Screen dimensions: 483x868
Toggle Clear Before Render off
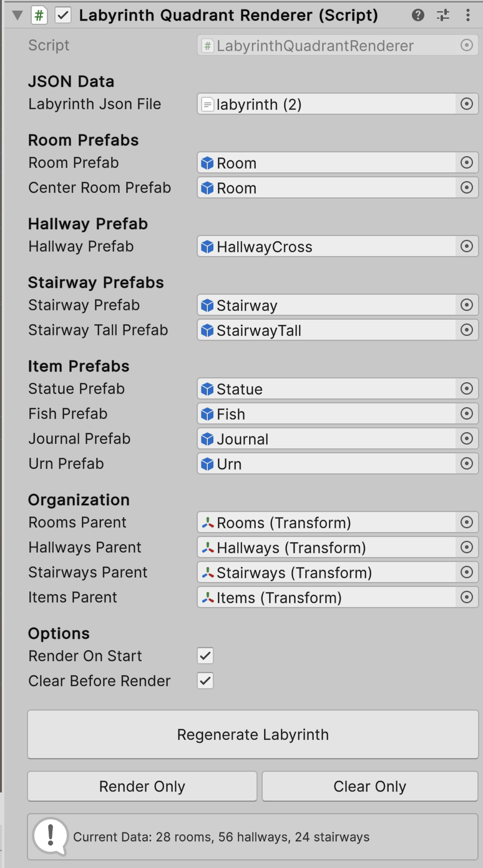[x=205, y=681]
